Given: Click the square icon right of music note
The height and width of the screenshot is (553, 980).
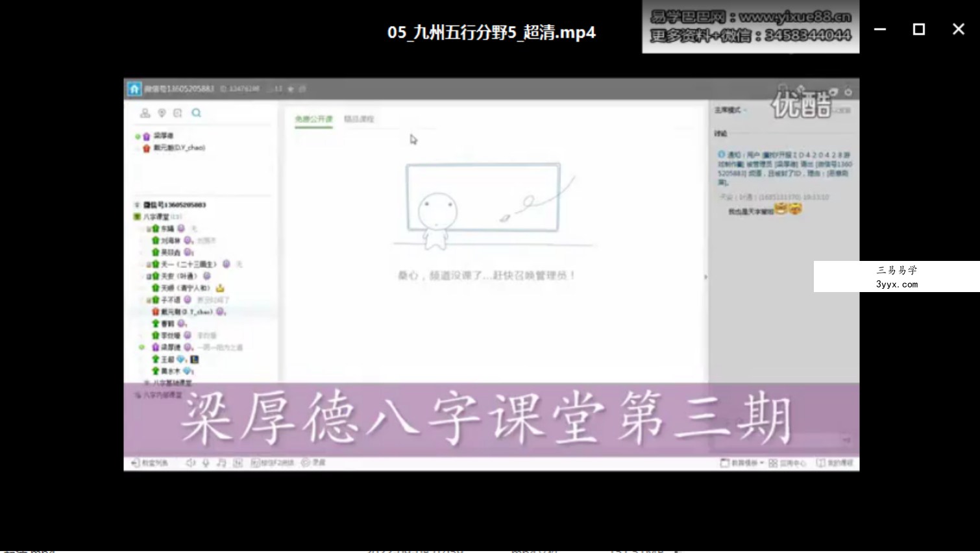Looking at the screenshot, I should pyautogui.click(x=238, y=463).
